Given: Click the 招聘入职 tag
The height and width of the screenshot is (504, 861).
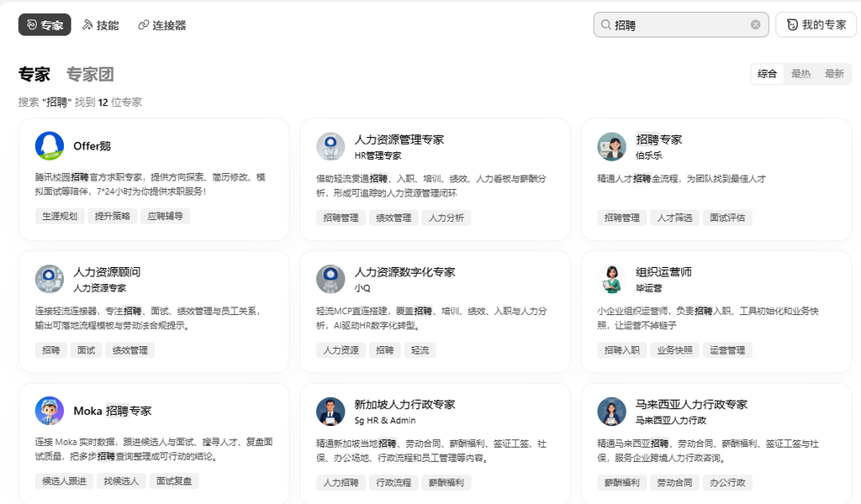Looking at the screenshot, I should coord(622,350).
